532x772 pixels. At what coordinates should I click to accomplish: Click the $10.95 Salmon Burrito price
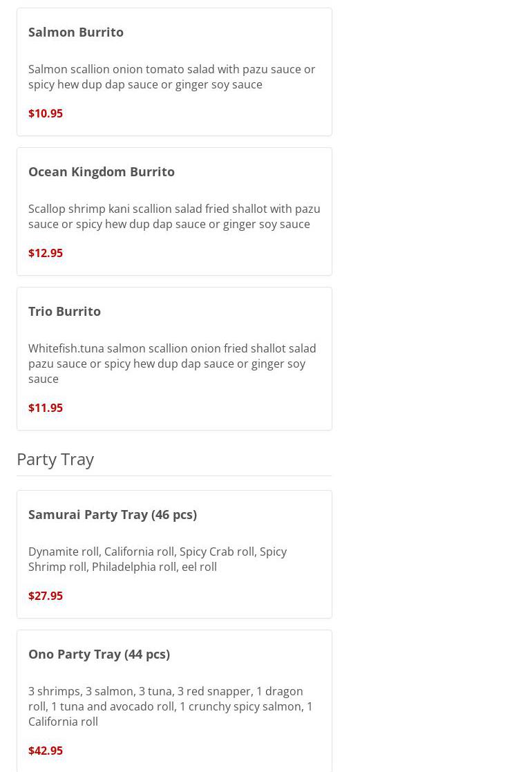click(x=46, y=113)
